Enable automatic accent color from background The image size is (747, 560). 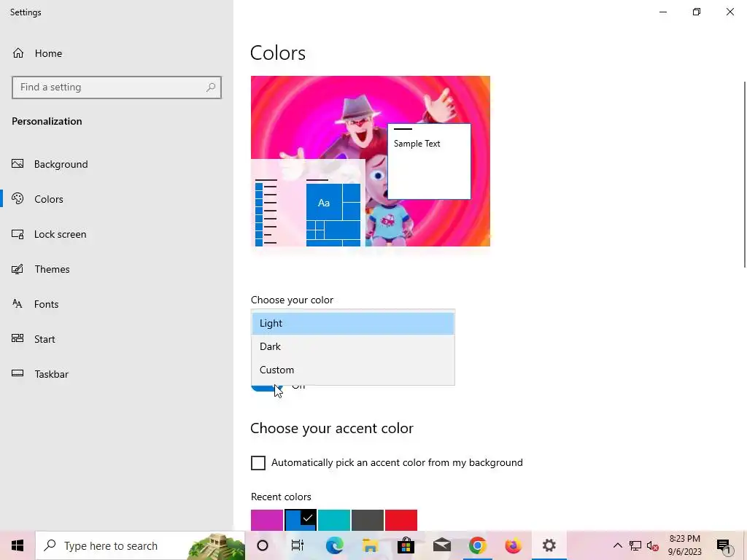pos(258,463)
